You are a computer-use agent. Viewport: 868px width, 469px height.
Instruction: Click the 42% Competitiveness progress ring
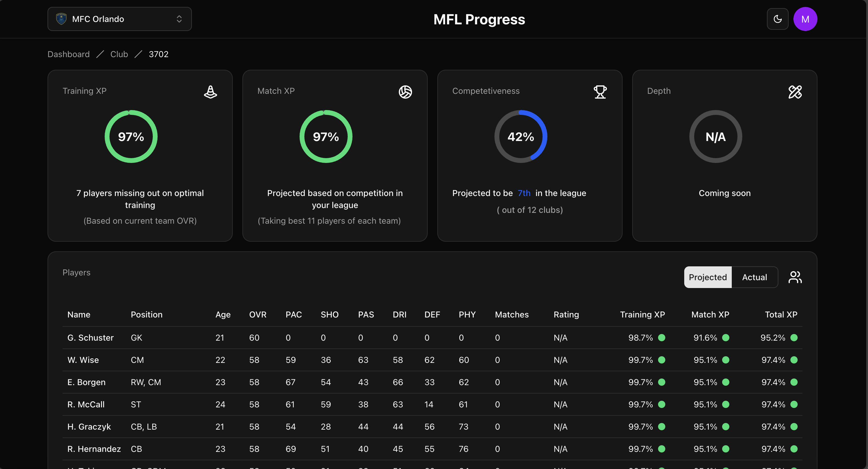[x=521, y=136]
